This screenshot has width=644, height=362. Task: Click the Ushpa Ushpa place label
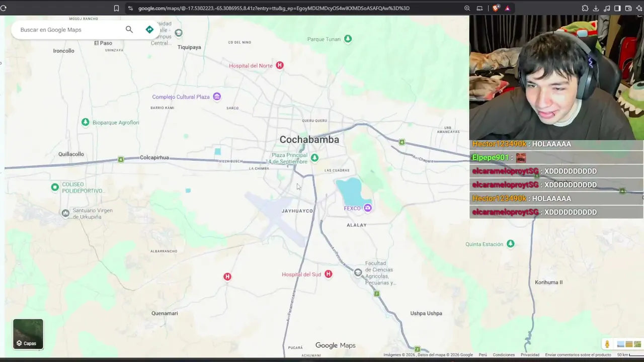pyautogui.click(x=426, y=313)
